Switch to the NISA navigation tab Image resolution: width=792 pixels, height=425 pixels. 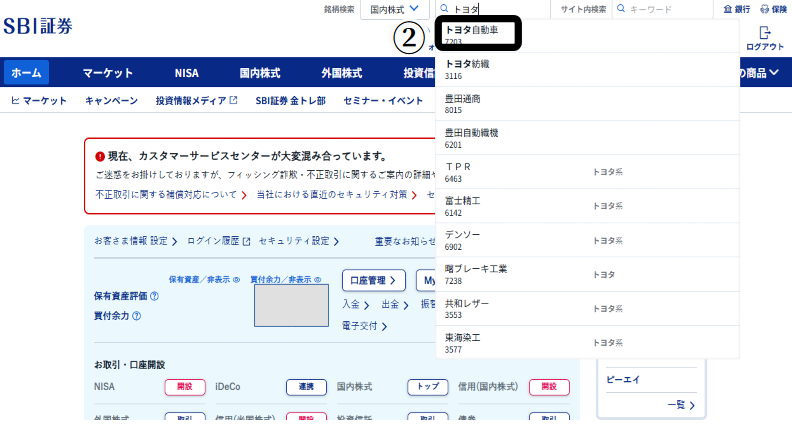(x=186, y=73)
